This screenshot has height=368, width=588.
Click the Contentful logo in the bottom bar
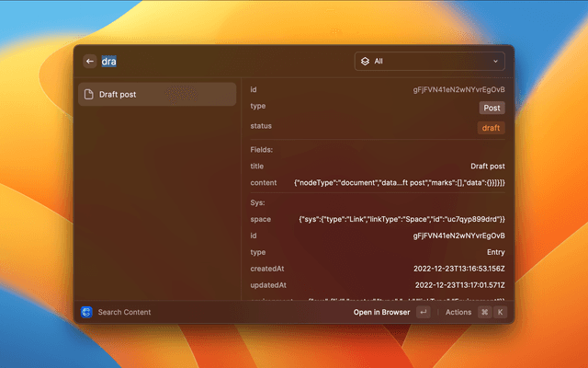click(86, 312)
